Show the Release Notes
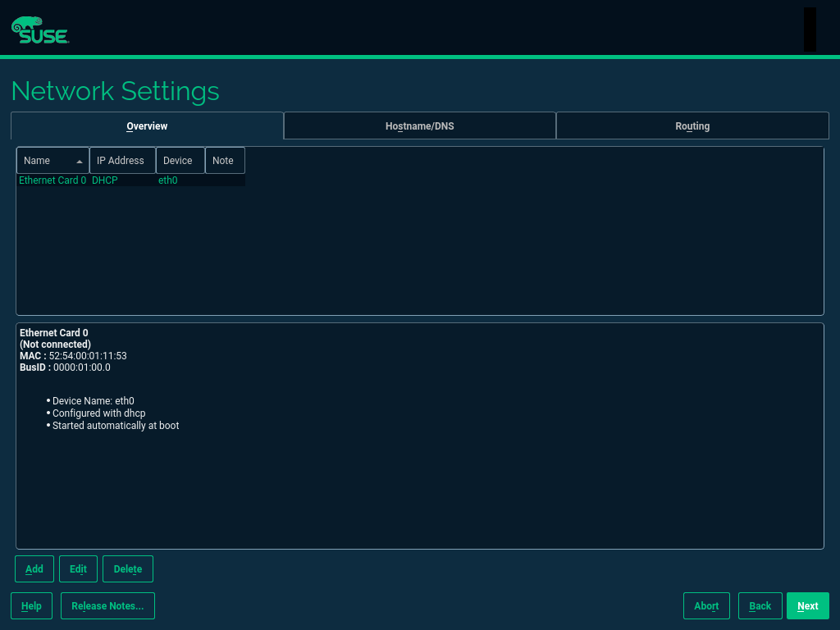The height and width of the screenshot is (630, 840). tap(107, 606)
